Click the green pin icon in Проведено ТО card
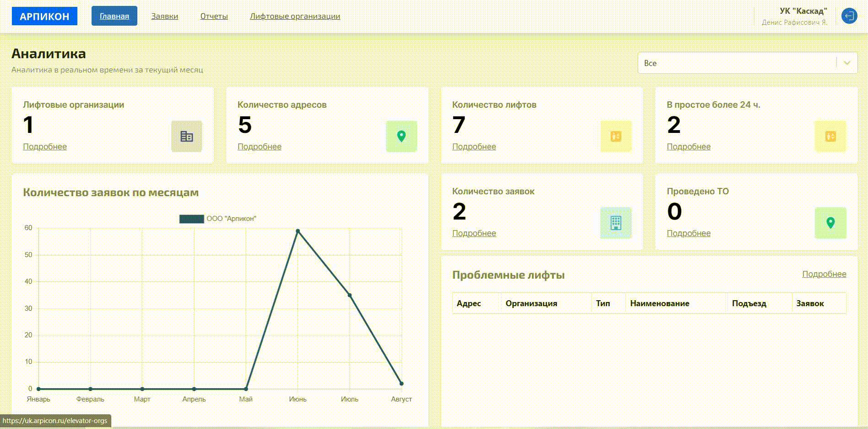 (830, 223)
